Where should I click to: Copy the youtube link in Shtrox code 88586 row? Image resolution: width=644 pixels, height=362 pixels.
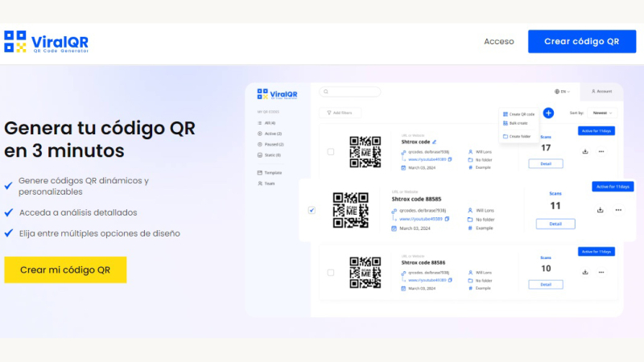coord(450,280)
